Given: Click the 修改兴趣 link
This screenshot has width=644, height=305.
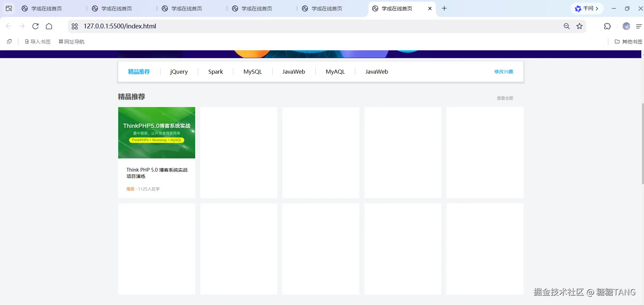Looking at the screenshot, I should click(504, 72).
